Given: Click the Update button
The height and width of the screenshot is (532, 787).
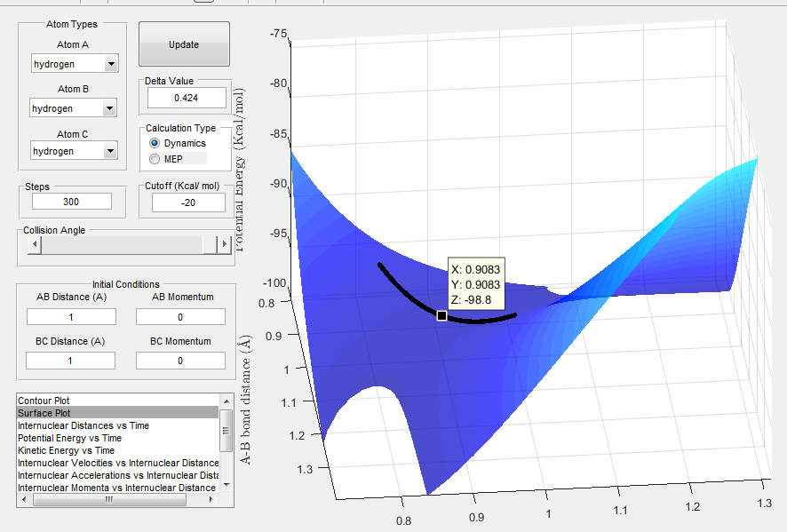Looking at the screenshot, I should [x=184, y=44].
